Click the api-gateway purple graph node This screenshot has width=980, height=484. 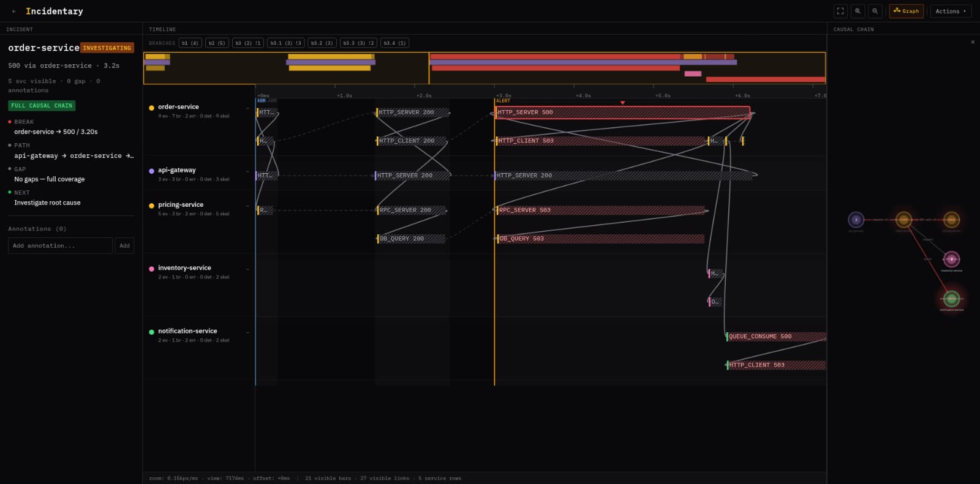856,220
